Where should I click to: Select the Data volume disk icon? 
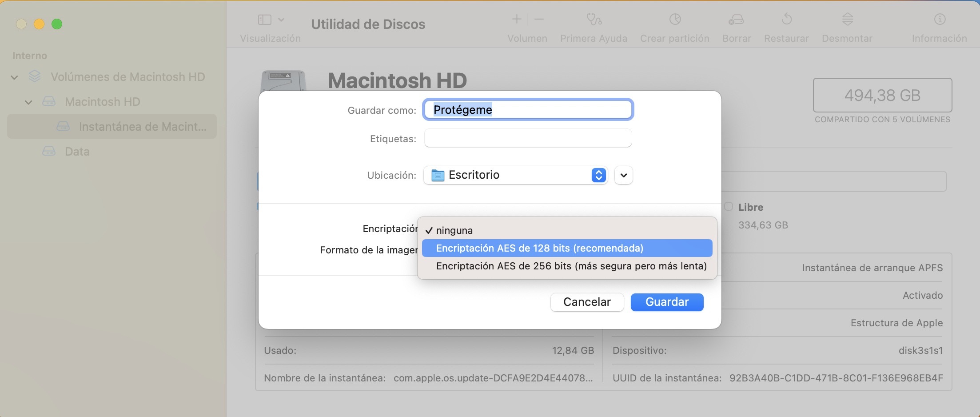point(48,152)
